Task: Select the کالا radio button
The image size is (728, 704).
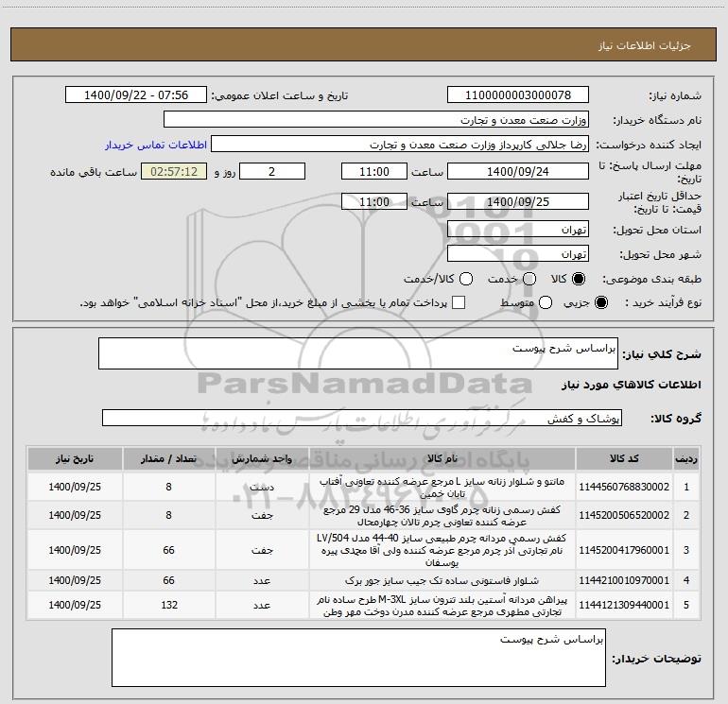Action: [579, 279]
